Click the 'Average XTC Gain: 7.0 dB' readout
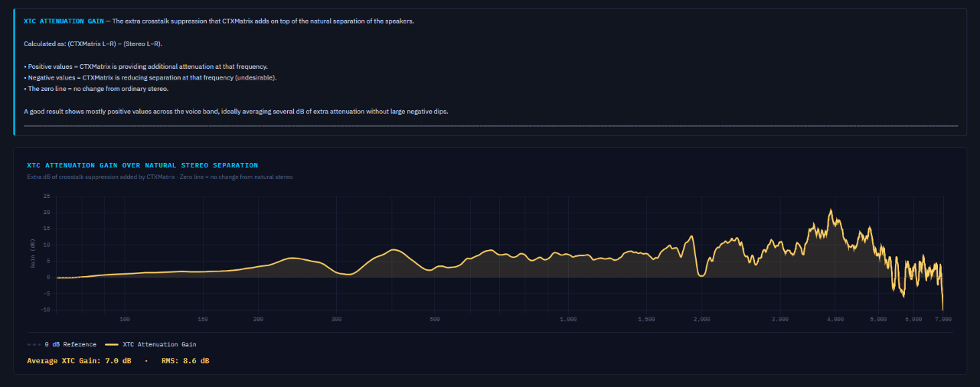 79,360
